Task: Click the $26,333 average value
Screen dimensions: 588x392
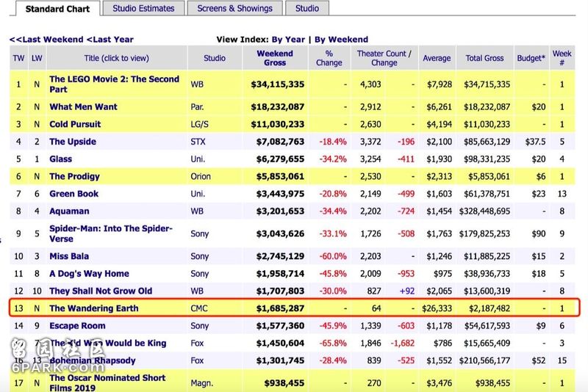Action: pyautogui.click(x=437, y=308)
